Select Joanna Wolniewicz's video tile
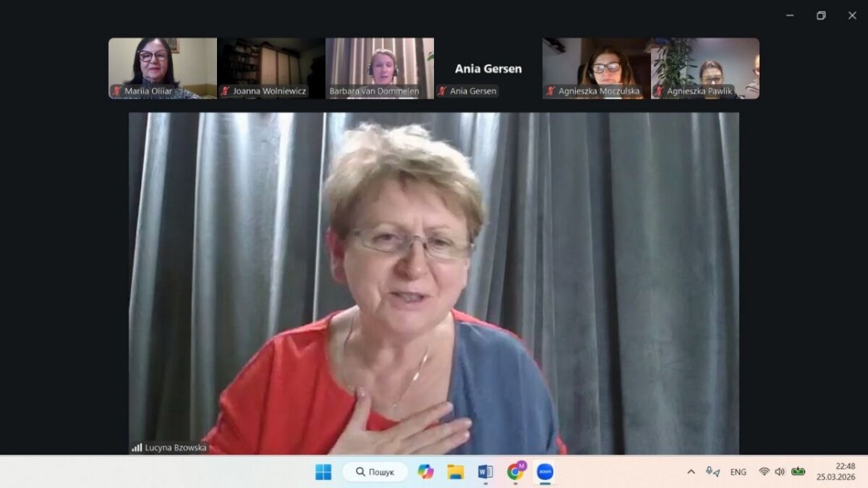This screenshot has width=868, height=488. (271, 65)
